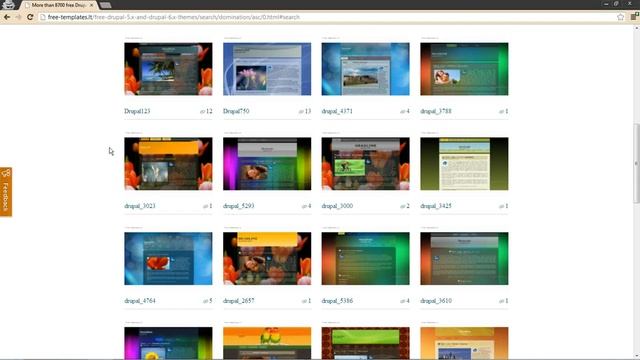640x360 pixels.
Task: Open the drupal_4764 template link
Action: pos(140,300)
